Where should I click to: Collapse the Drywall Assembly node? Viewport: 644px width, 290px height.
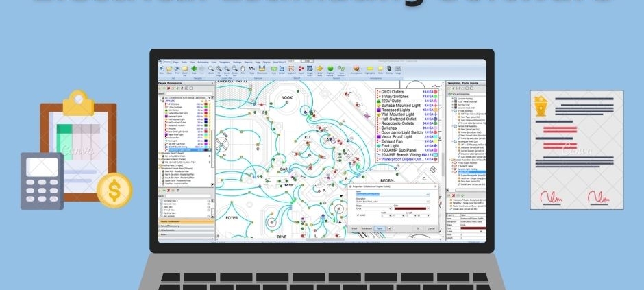click(453, 111)
